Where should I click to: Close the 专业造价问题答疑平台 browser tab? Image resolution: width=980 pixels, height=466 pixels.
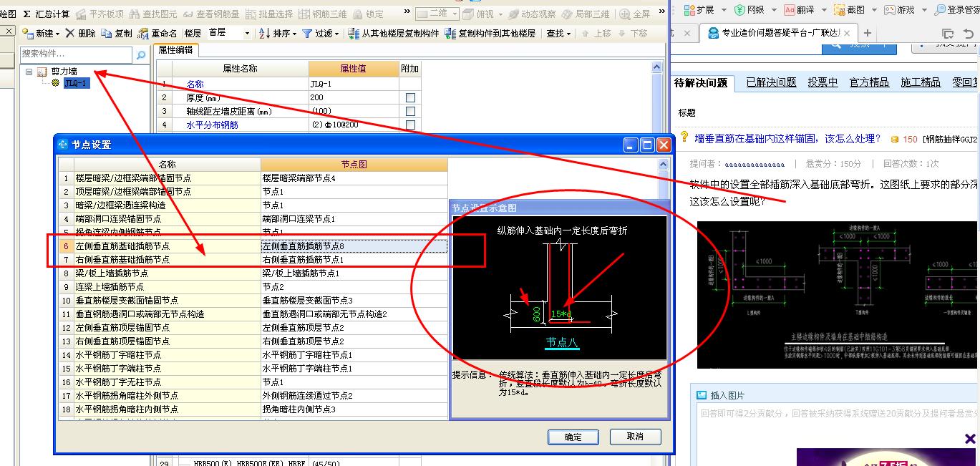(847, 33)
